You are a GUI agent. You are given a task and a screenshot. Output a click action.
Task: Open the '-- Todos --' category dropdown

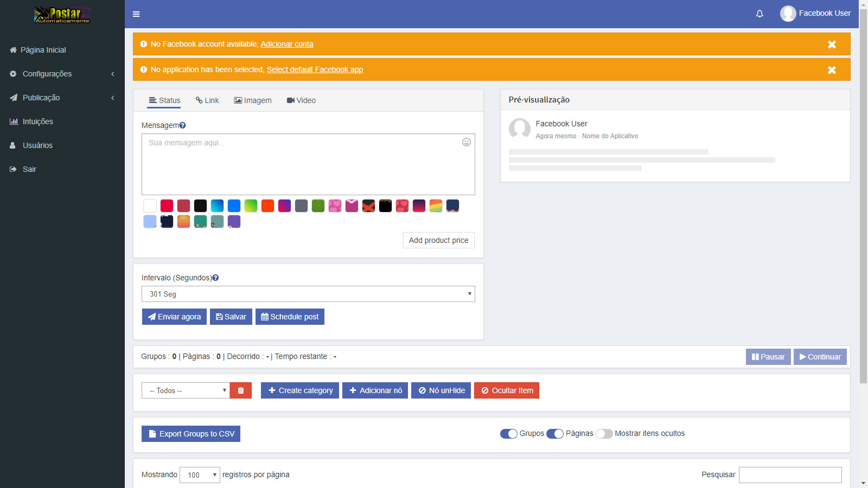click(x=185, y=390)
